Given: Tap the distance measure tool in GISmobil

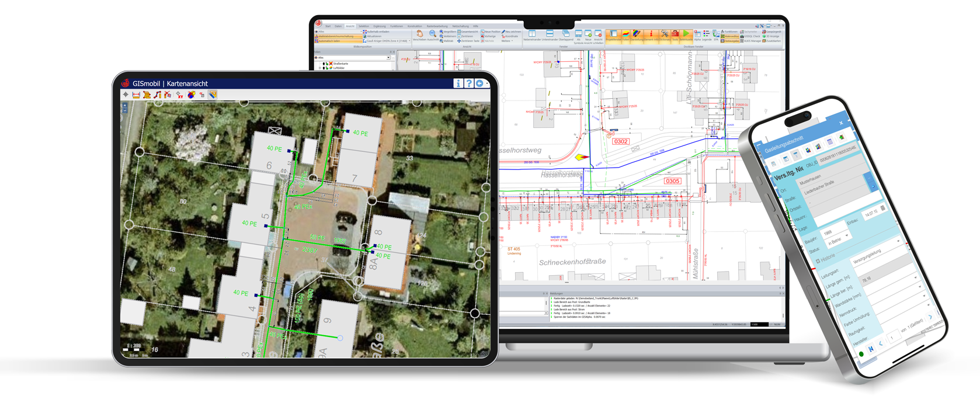Looking at the screenshot, I should pyautogui.click(x=136, y=95).
